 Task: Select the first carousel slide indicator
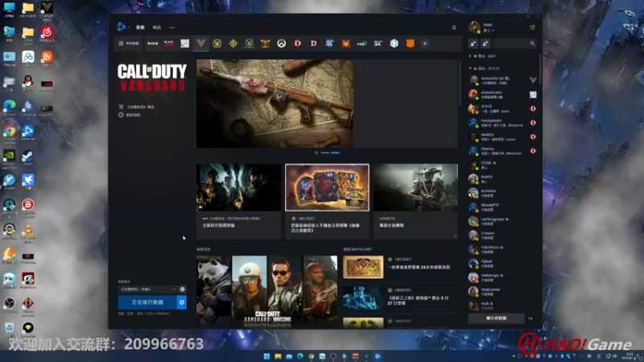(325, 153)
